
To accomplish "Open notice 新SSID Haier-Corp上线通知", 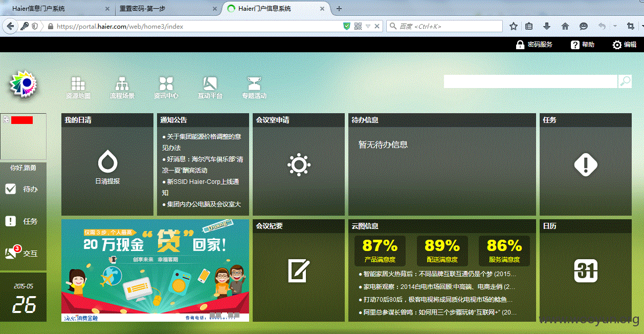I will [x=201, y=187].
